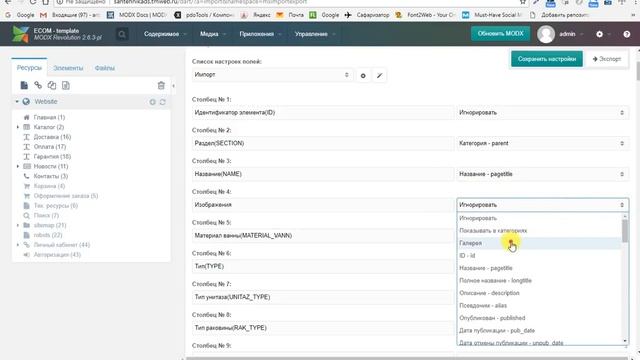Viewport: 640px width, 360px height.
Task: Switch to the Файлы tab
Action: (104, 68)
